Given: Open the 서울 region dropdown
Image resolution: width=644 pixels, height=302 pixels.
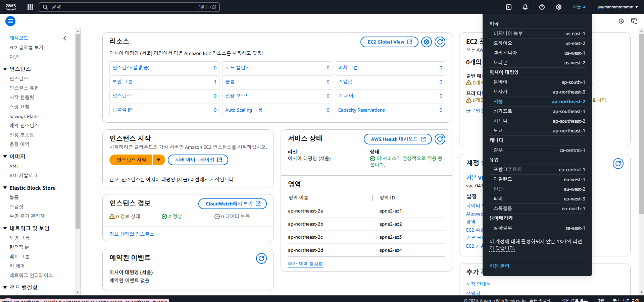Looking at the screenshot, I should 579,7.
